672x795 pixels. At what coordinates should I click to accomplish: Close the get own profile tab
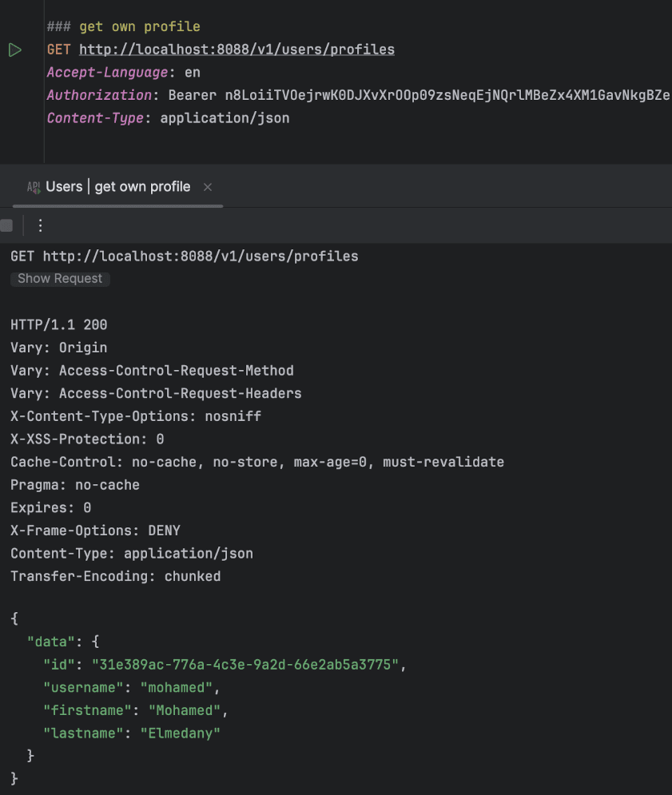[208, 187]
